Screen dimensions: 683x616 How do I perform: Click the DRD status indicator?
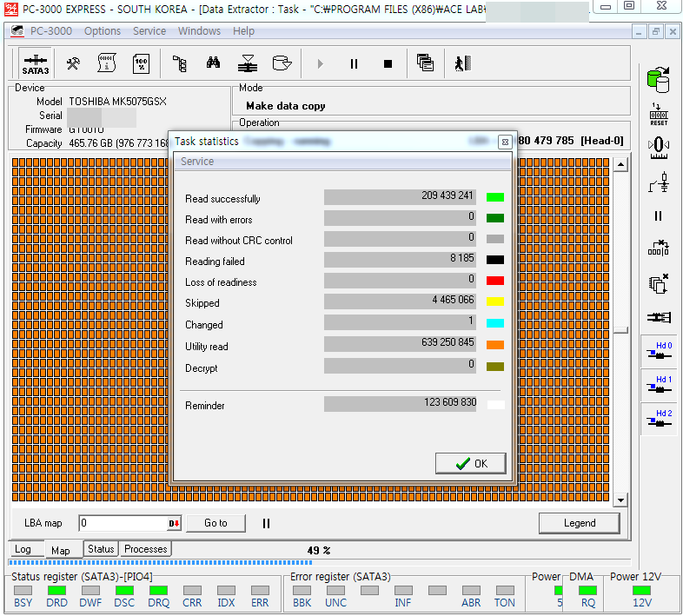[x=56, y=590]
